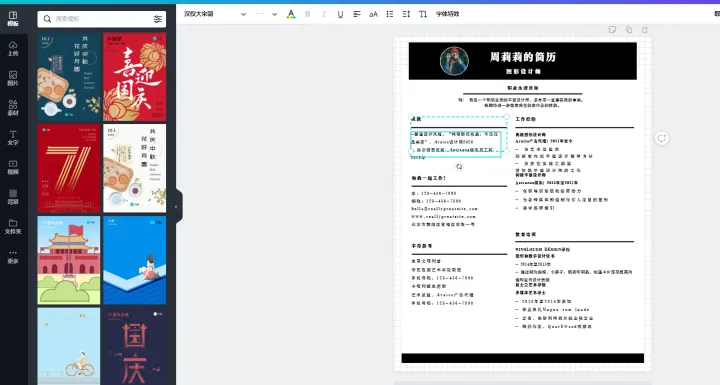This screenshot has width=720, height=385.
Task: Open the 视频 video panel
Action: [x=13, y=167]
